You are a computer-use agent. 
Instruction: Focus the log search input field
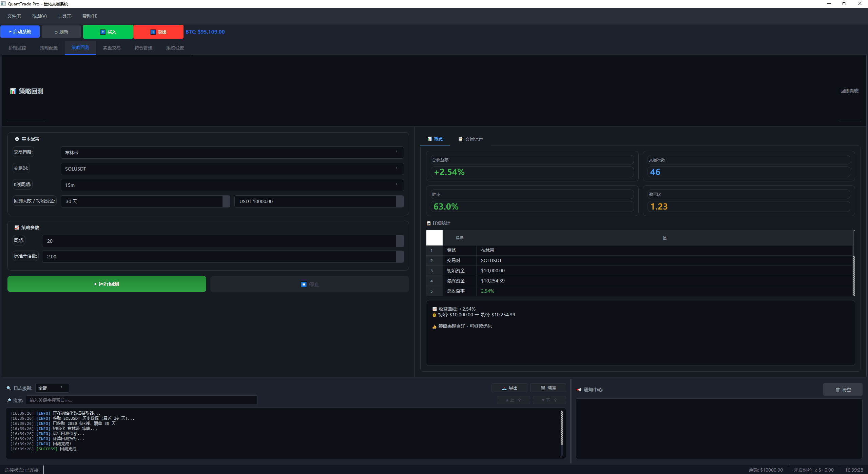(x=141, y=400)
